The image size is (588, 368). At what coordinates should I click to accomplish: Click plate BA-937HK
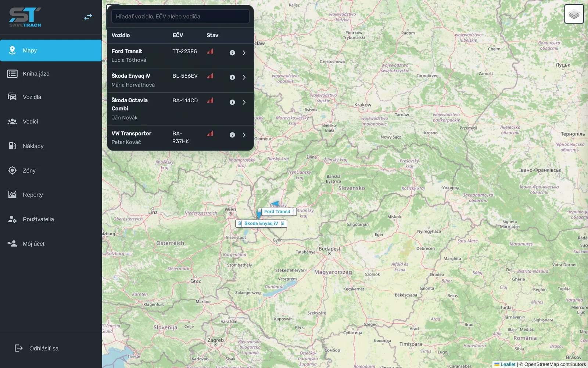(181, 137)
